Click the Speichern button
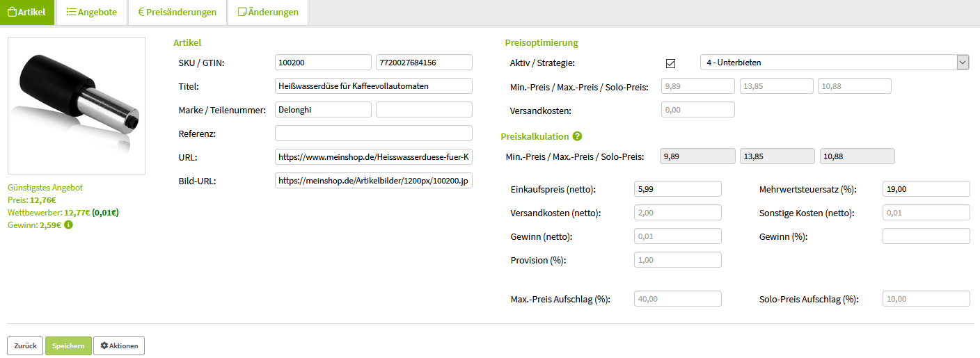980x358 pixels. (x=68, y=345)
